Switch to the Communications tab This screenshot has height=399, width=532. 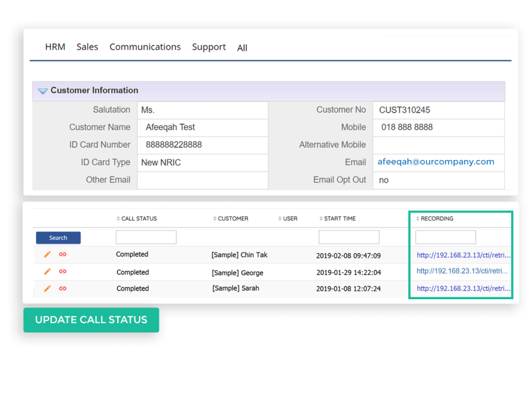point(145,47)
